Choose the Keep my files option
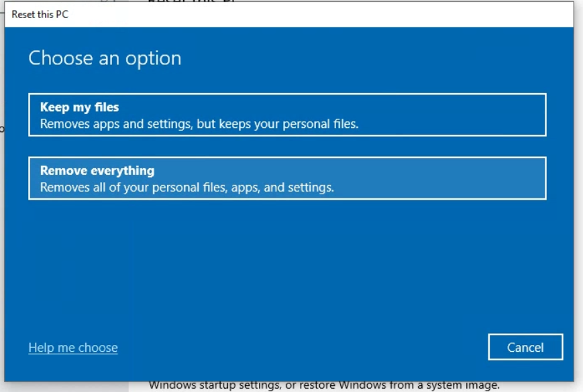 tap(287, 115)
